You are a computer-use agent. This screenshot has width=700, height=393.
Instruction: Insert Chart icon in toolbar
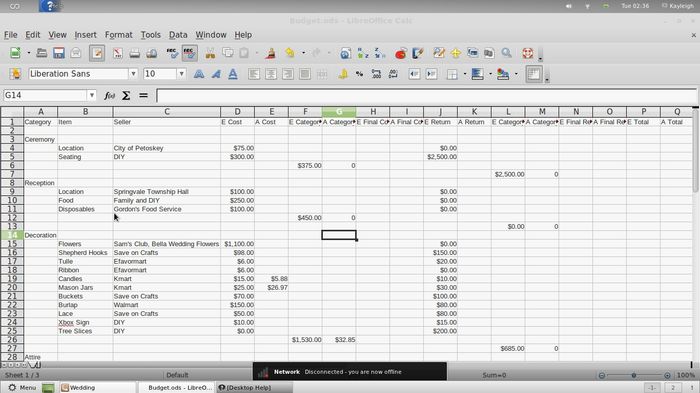tap(400, 53)
